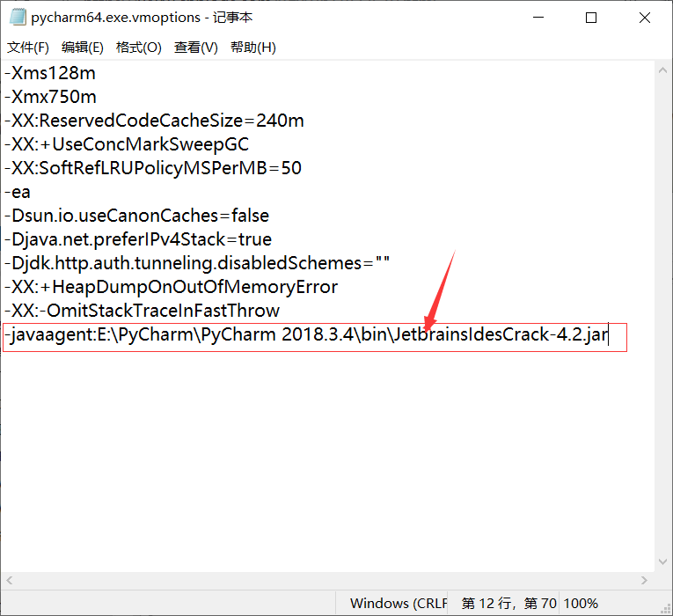
Task: Click the pycharm64.exe.vmoptions title text
Action: coord(116,18)
